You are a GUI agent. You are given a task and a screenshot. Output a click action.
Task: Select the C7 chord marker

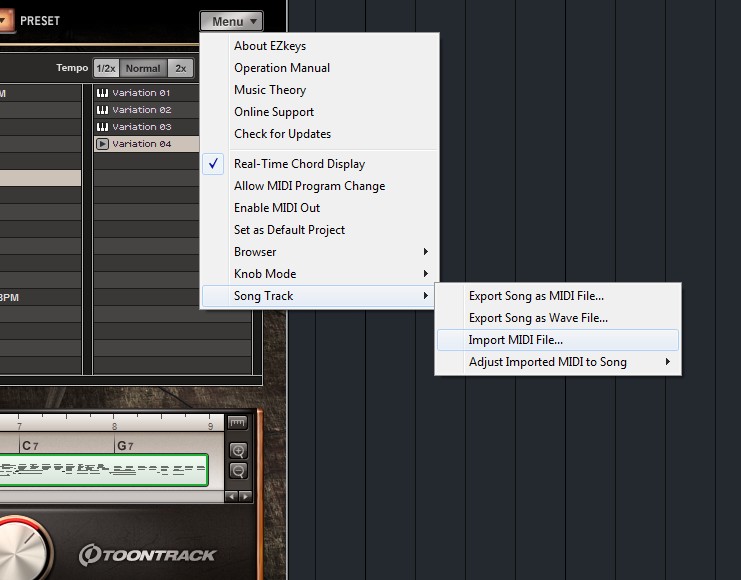(30, 445)
